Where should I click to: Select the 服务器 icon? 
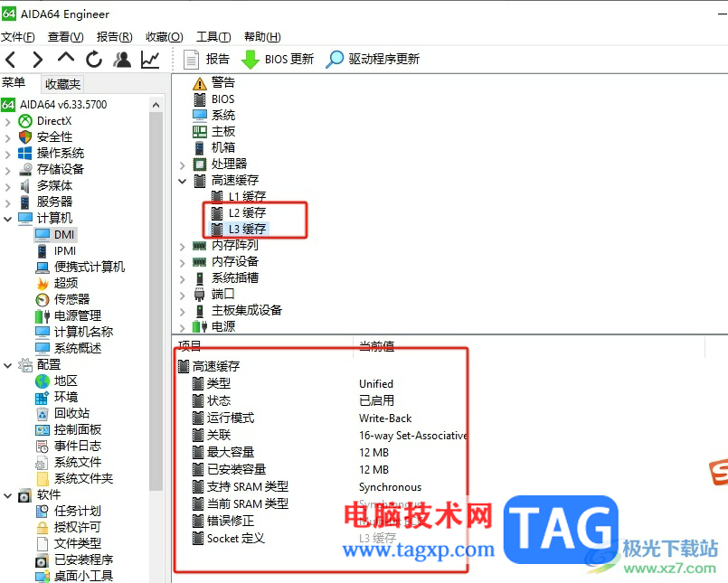point(25,202)
